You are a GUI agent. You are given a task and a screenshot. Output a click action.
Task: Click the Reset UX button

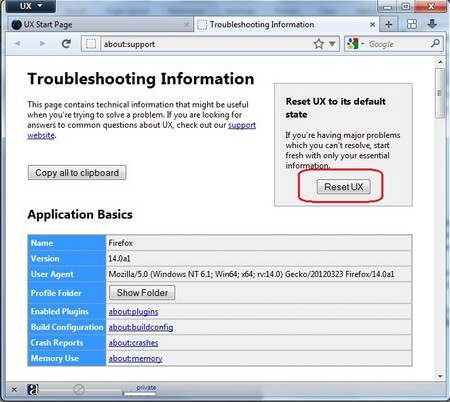pos(344,187)
